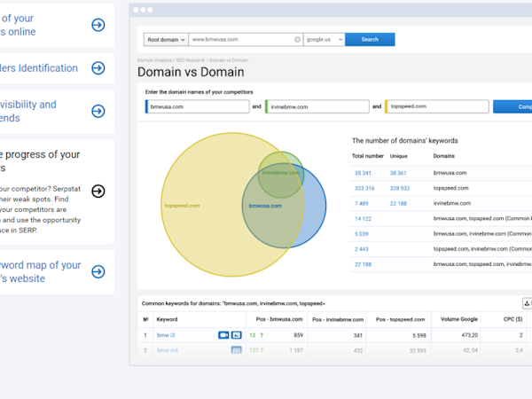This screenshot has height=399, width=532.
Task: Click the blue Compare button
Action: coord(512,106)
